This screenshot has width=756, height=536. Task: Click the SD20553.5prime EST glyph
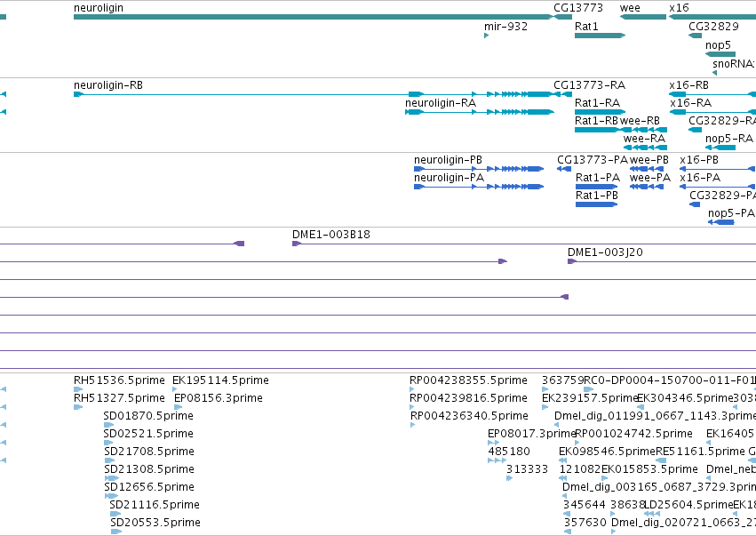(x=116, y=532)
